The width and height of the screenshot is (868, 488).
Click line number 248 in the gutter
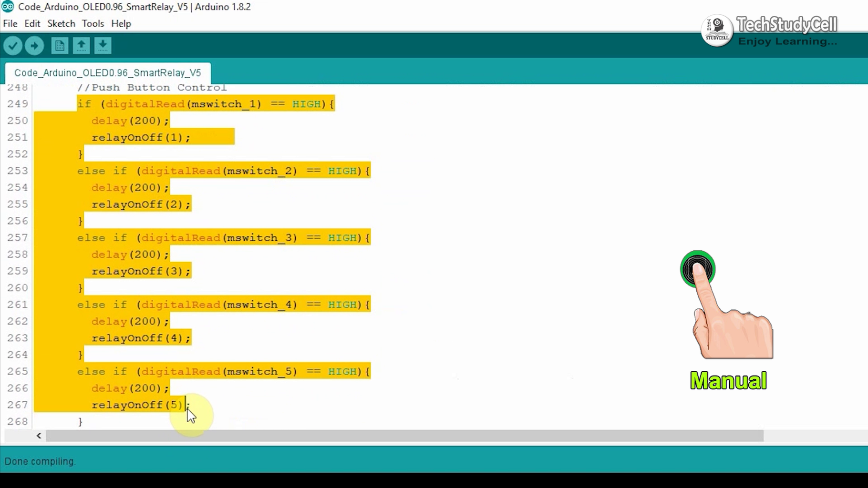point(17,87)
